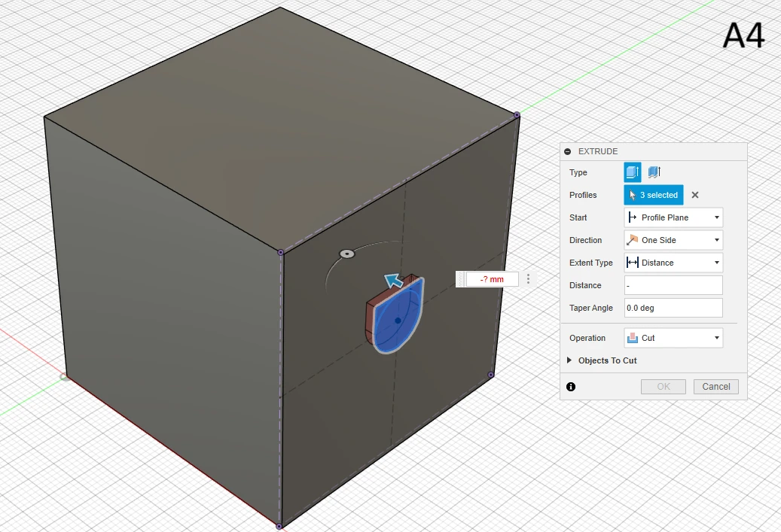Click the blue extrude distance arrow manipulator
781x532 pixels.
(392, 281)
